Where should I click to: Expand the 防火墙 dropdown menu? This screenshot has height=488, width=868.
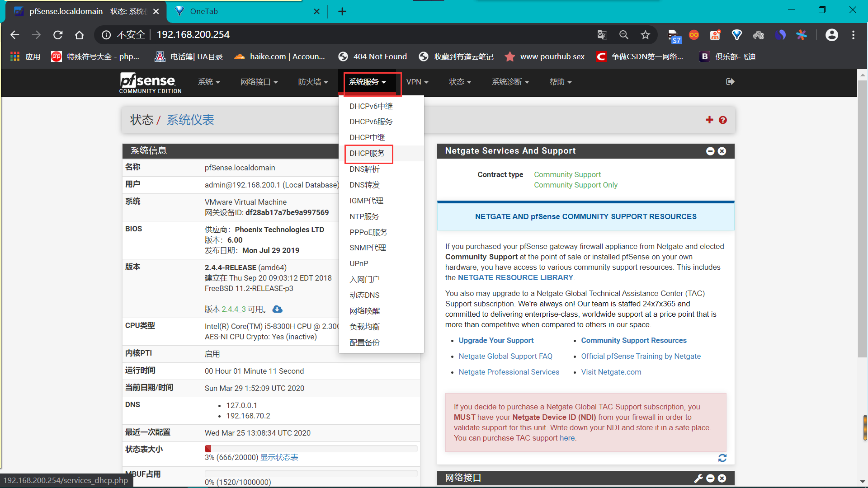point(312,82)
